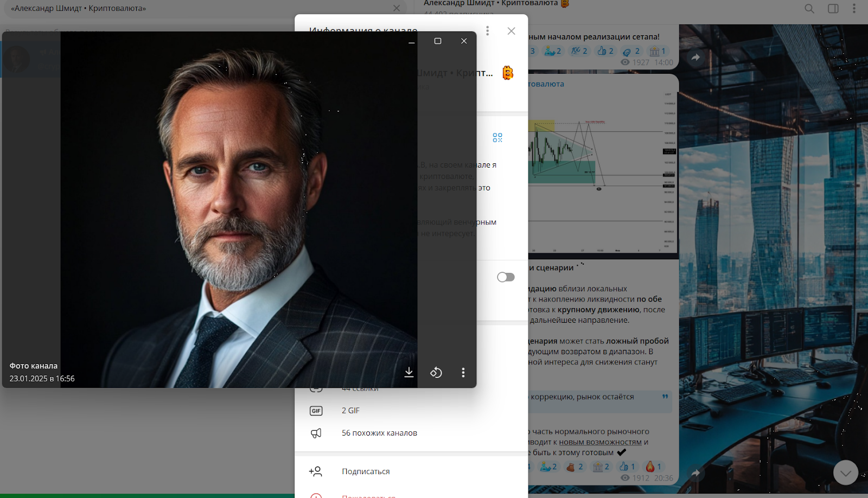Click the Фото канала caption
Image resolution: width=868 pixels, height=498 pixels.
click(x=33, y=366)
